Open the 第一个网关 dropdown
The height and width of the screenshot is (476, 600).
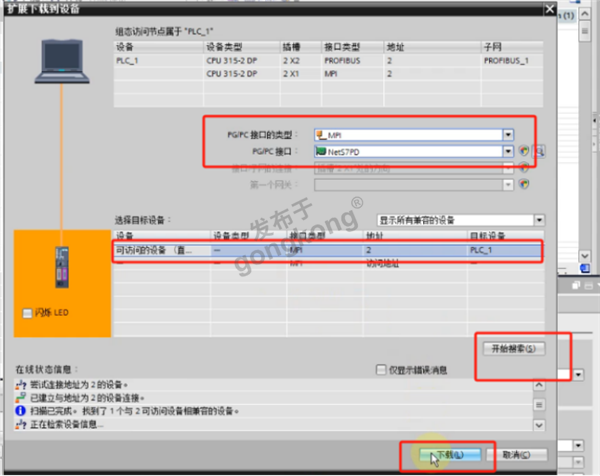coord(508,185)
